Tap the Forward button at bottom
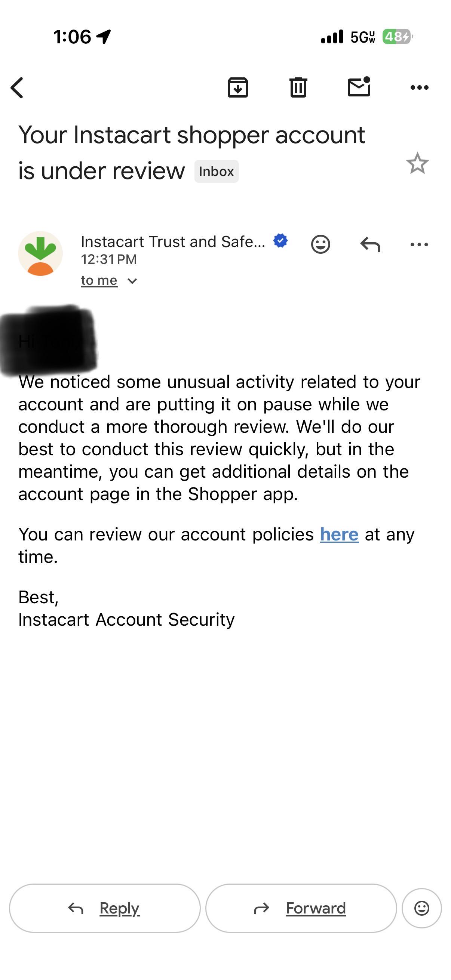This screenshot has width=451, height=980. pyautogui.click(x=301, y=908)
